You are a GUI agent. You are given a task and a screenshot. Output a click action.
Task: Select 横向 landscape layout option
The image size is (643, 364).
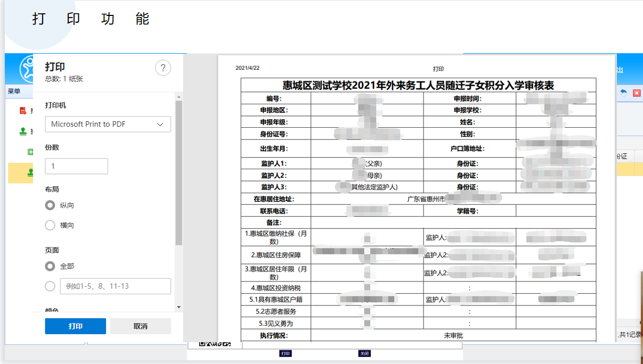[x=50, y=226]
